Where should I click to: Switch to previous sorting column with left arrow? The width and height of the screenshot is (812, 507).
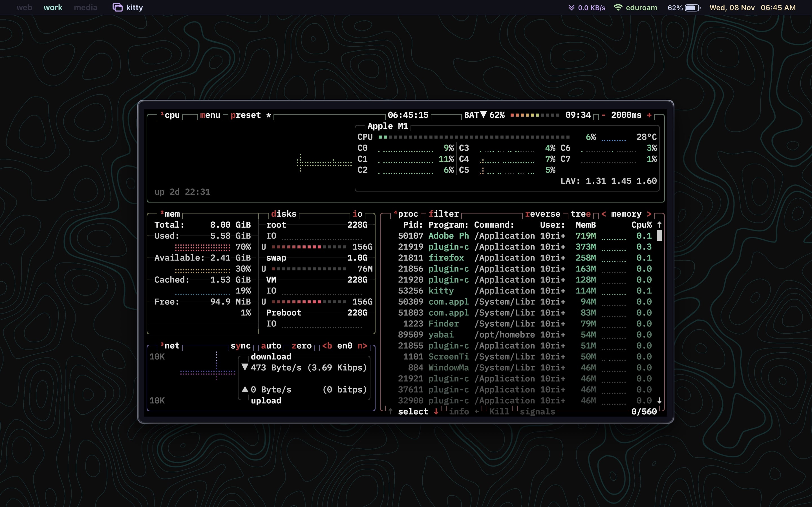[604, 214]
